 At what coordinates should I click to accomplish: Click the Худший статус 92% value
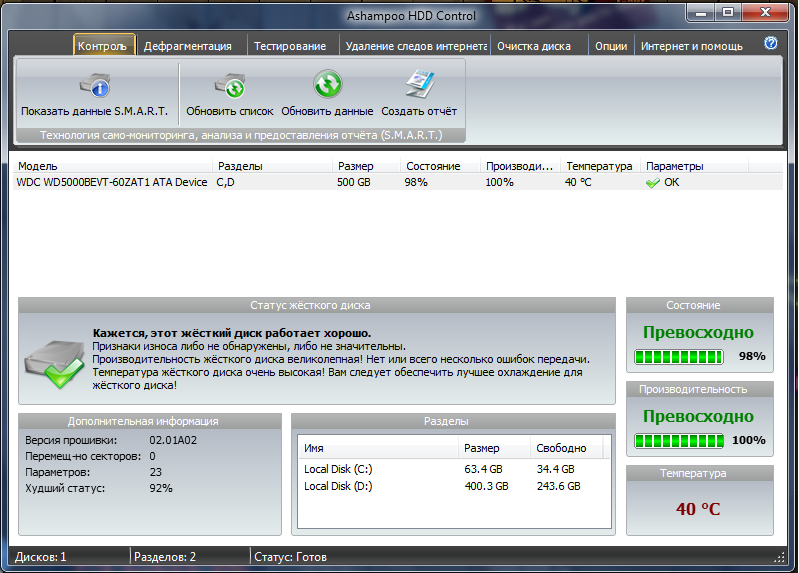click(161, 488)
